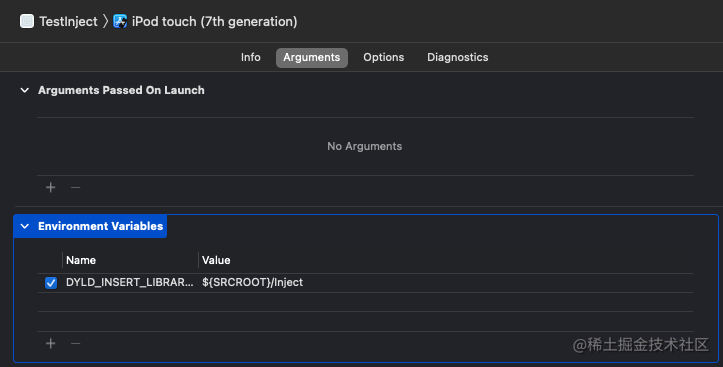The height and width of the screenshot is (367, 723).
Task: Switch to the Info tab
Action: (x=250, y=57)
